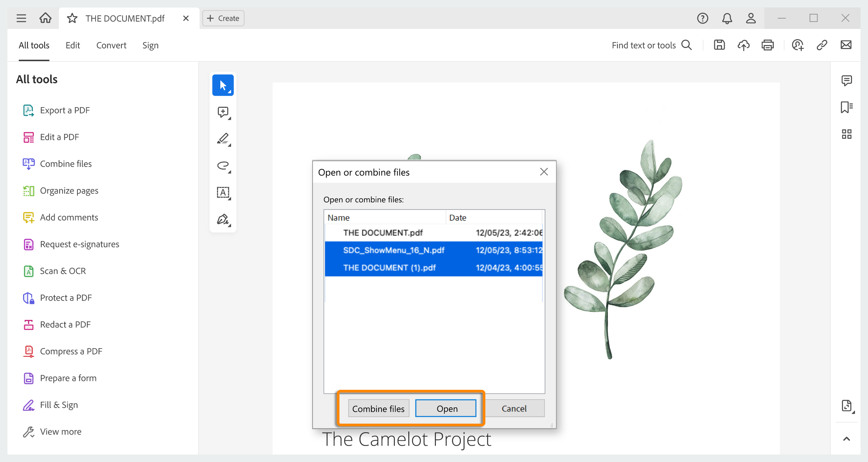Image resolution: width=868 pixels, height=462 pixels.
Task: Close the Open or combine files dialog
Action: [x=544, y=172]
